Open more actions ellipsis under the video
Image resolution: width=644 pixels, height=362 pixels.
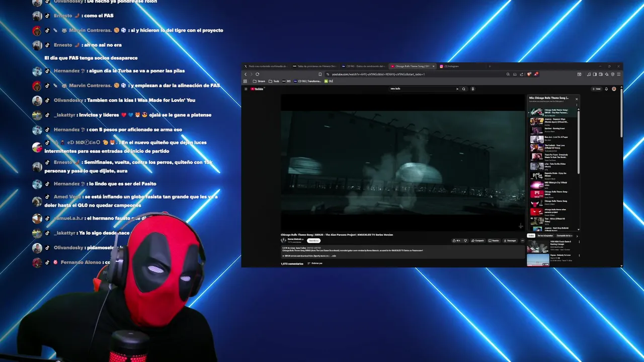coord(522,240)
